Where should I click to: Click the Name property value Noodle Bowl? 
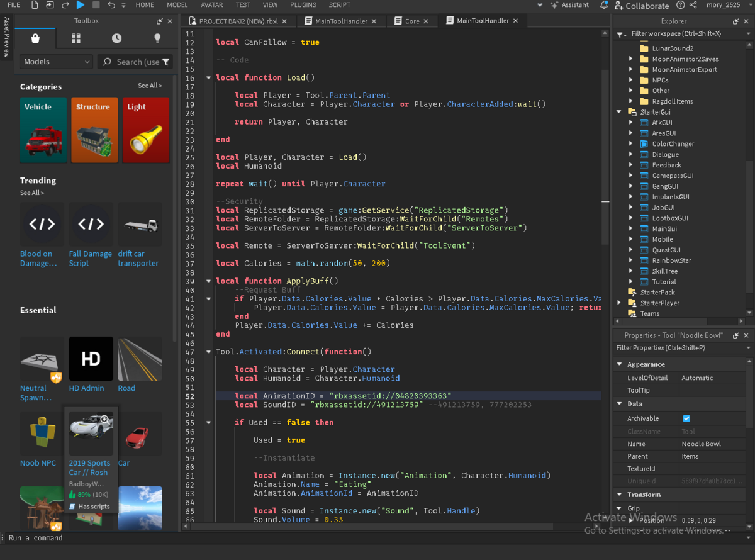702,444
